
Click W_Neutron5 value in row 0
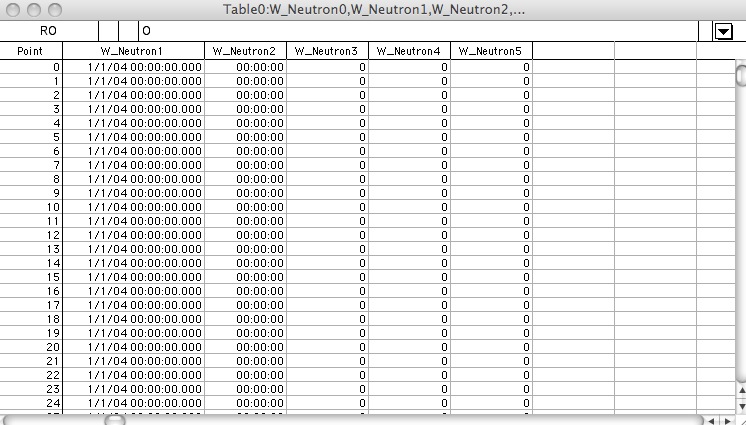[491, 67]
